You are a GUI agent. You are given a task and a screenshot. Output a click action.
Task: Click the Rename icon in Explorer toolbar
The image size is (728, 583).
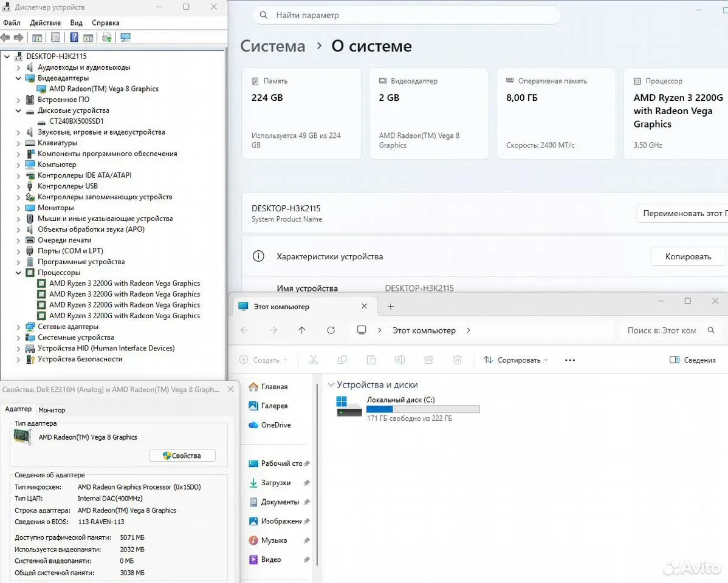[x=400, y=360]
